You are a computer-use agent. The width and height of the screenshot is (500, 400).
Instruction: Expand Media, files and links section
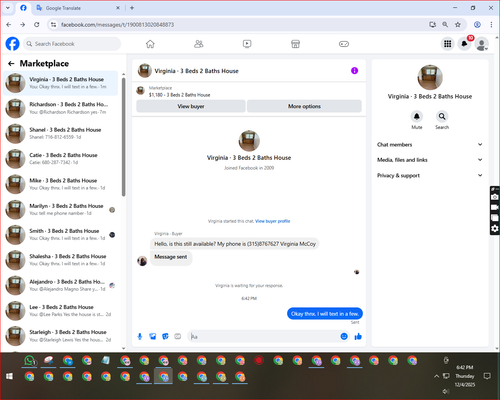(x=430, y=160)
